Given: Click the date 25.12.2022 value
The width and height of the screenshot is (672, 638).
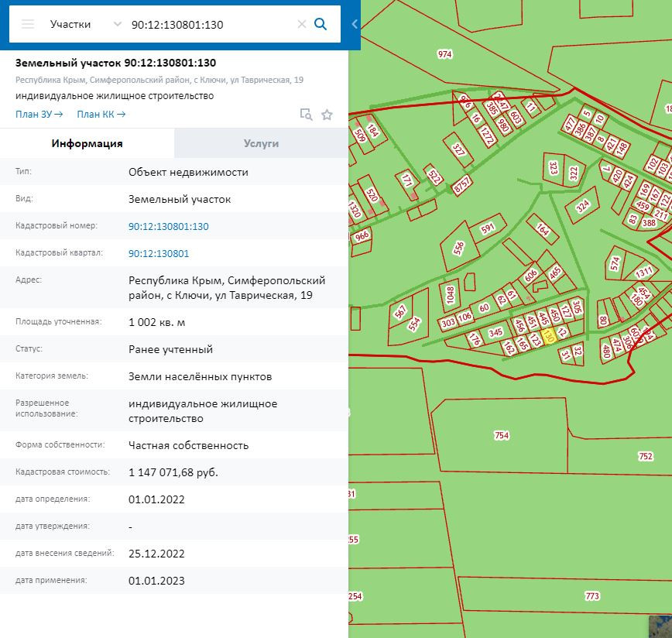Looking at the screenshot, I should (x=156, y=554).
